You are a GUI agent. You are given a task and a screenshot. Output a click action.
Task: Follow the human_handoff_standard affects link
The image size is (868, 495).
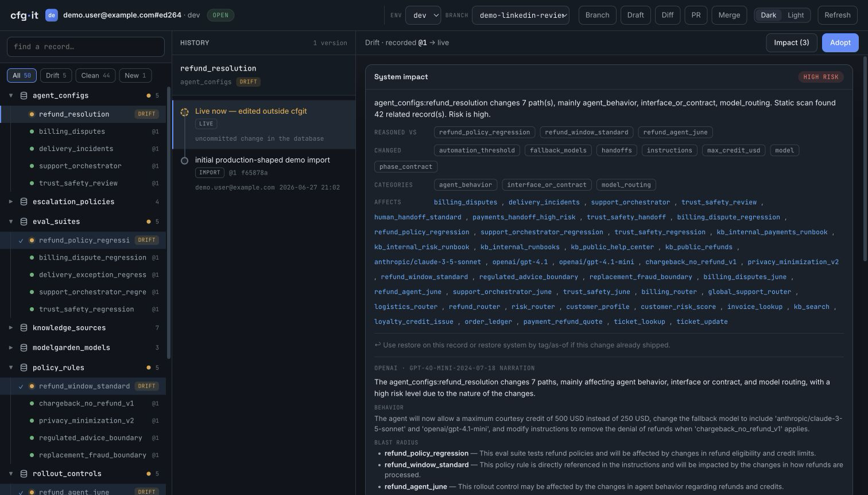417,217
